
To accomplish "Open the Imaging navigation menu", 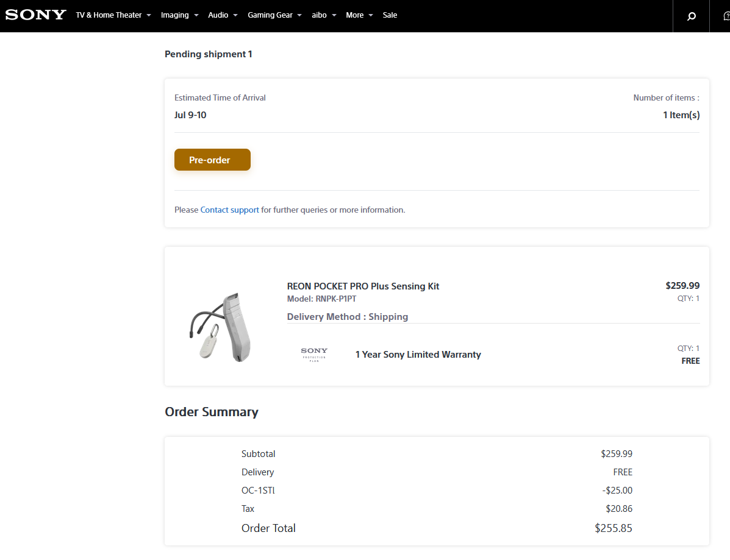I will (174, 15).
